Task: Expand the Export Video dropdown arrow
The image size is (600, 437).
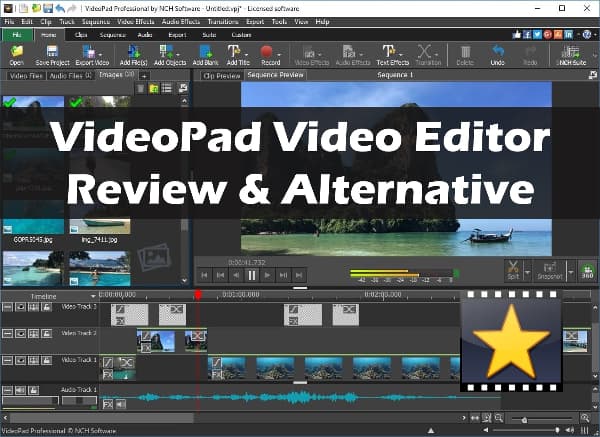Action: pos(100,54)
